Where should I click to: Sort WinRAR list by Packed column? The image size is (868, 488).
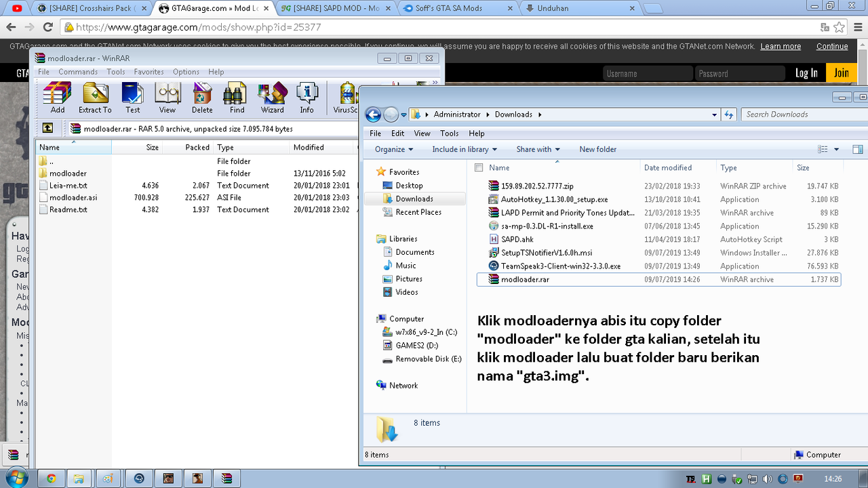(x=187, y=147)
